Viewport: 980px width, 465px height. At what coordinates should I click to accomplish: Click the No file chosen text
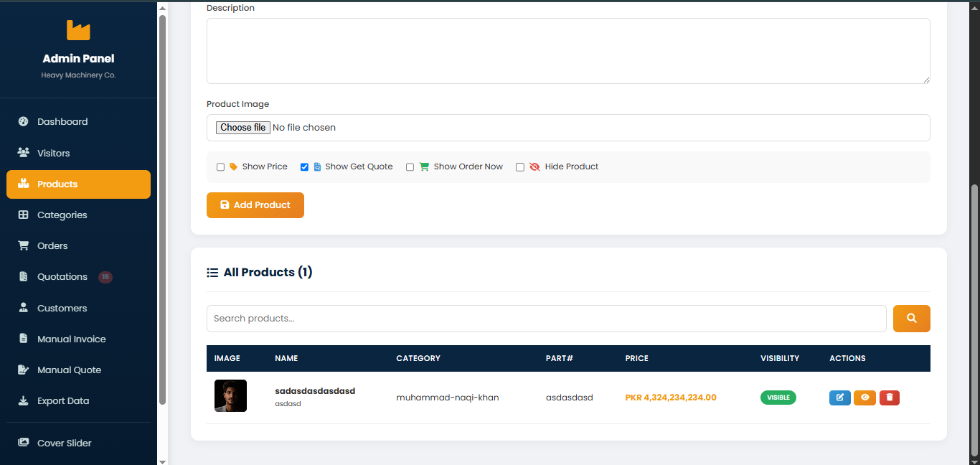pyautogui.click(x=304, y=128)
